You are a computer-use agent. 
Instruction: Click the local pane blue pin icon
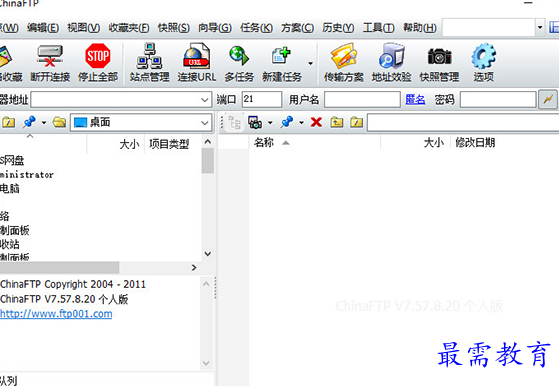29,122
